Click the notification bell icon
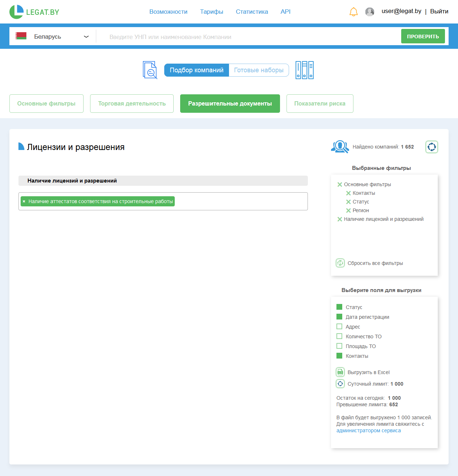The height and width of the screenshot is (476, 458). tap(353, 12)
